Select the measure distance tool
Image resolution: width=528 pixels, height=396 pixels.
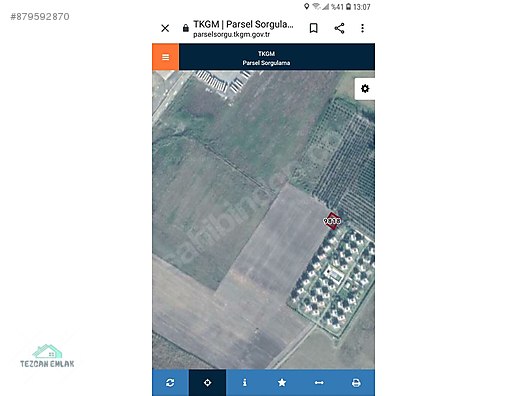click(319, 383)
